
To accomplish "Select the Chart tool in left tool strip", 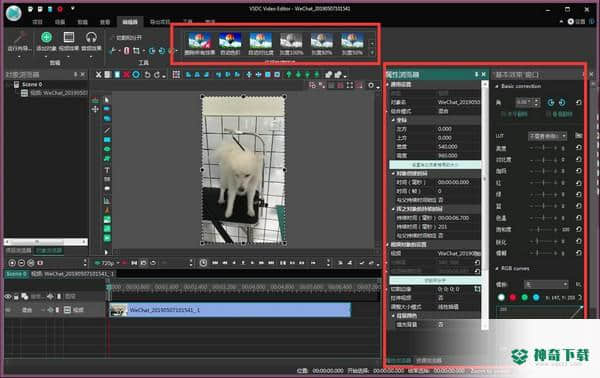I will coord(107,200).
